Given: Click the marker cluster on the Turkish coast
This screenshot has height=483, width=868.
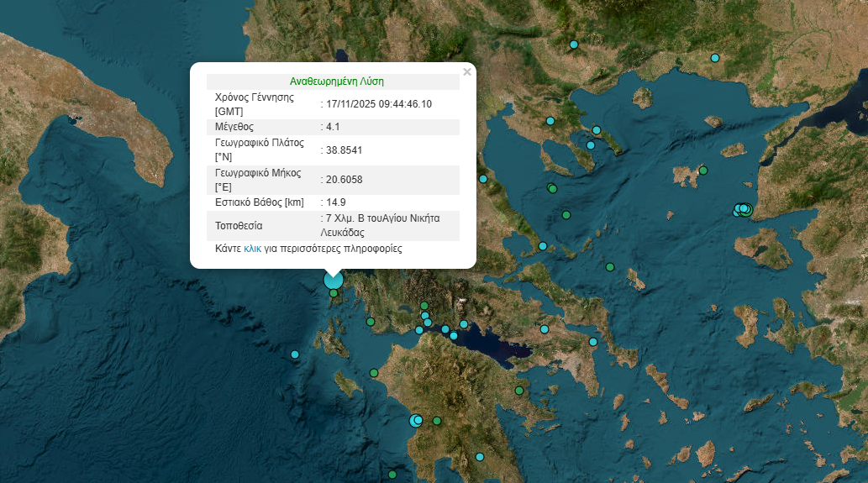Looking at the screenshot, I should [x=742, y=209].
